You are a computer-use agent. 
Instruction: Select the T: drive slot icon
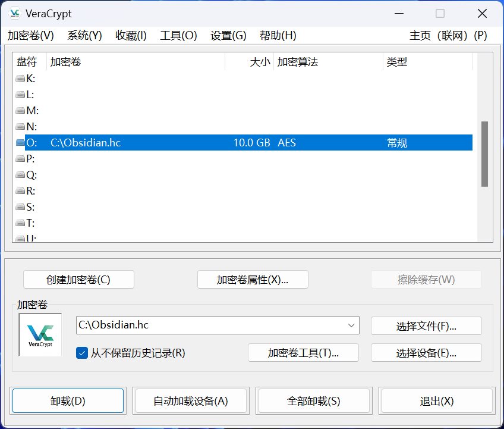(x=20, y=223)
